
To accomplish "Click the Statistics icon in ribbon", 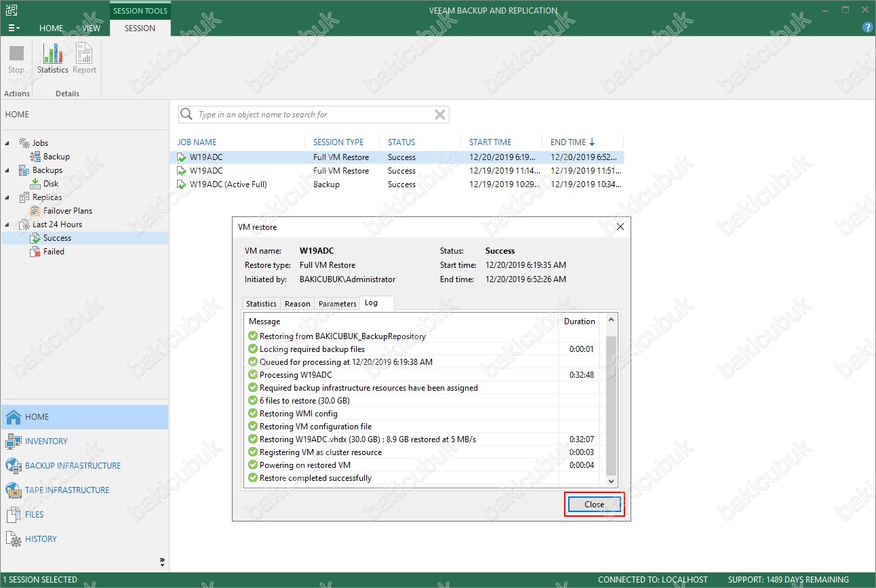I will point(52,58).
